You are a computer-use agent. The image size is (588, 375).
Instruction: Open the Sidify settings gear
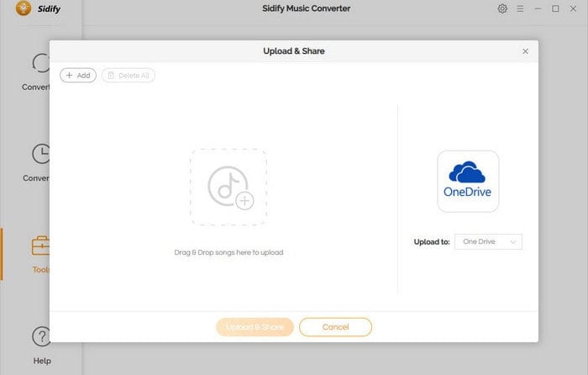[502, 8]
